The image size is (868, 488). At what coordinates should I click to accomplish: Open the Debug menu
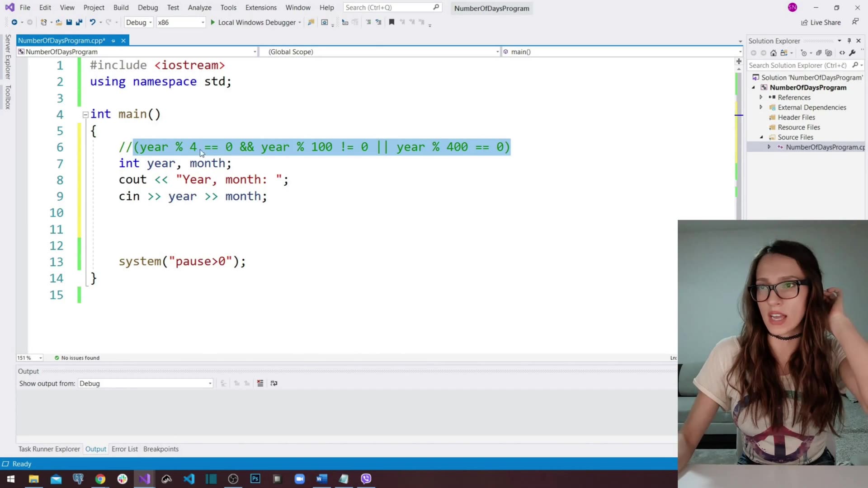pyautogui.click(x=148, y=7)
